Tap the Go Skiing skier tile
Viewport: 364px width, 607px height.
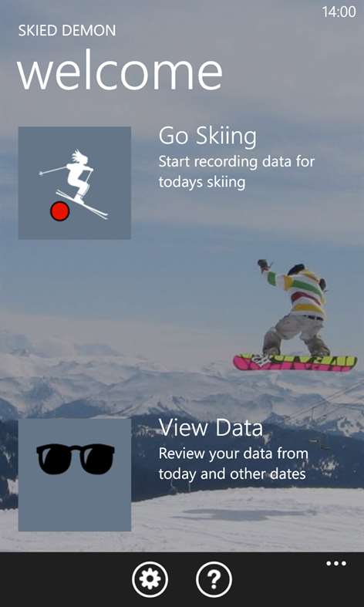[x=74, y=183]
